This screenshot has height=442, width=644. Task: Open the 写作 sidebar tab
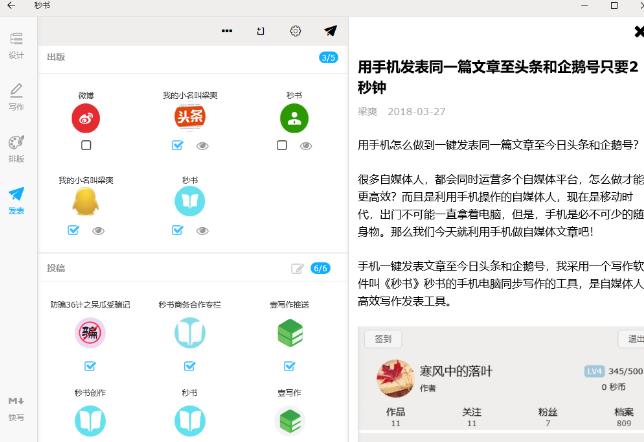tap(16, 96)
